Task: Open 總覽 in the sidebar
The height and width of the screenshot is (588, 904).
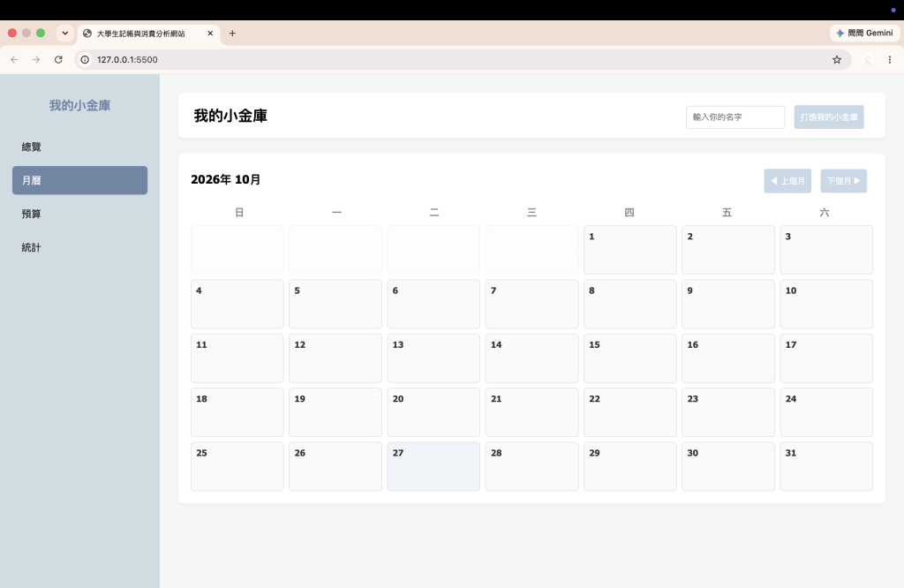Action: click(x=79, y=147)
